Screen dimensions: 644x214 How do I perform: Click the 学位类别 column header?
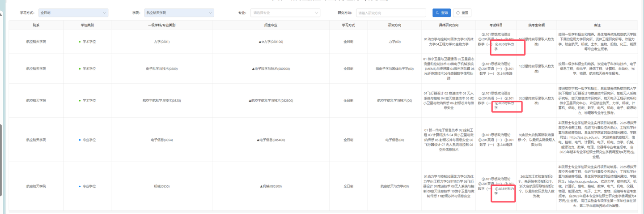click(x=87, y=25)
